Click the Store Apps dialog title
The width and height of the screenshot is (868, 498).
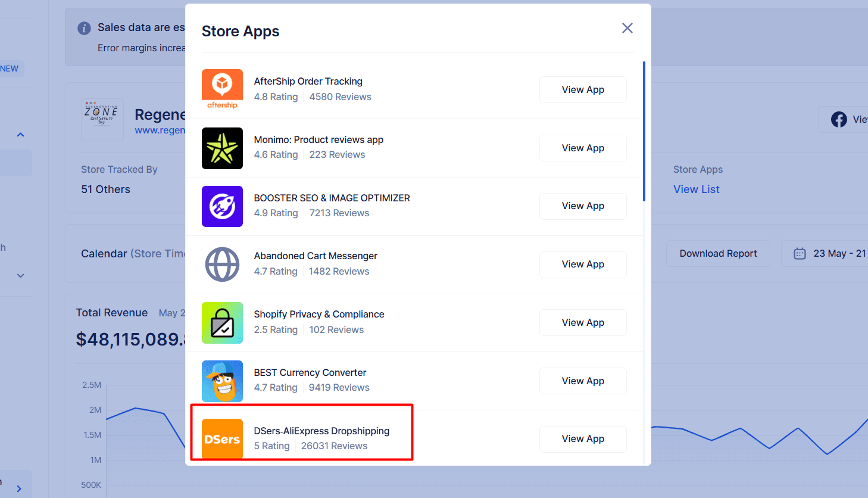tap(241, 32)
